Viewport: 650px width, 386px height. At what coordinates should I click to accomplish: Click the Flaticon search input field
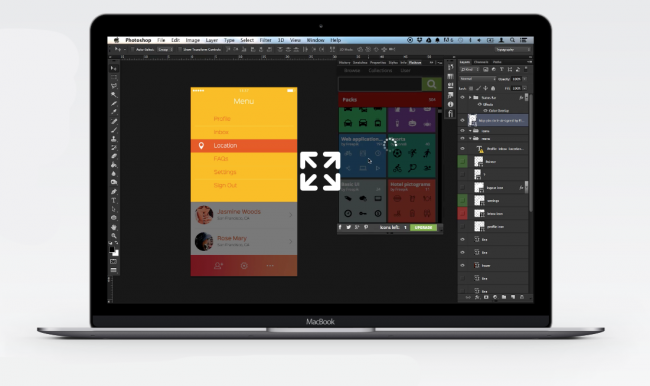click(x=380, y=84)
